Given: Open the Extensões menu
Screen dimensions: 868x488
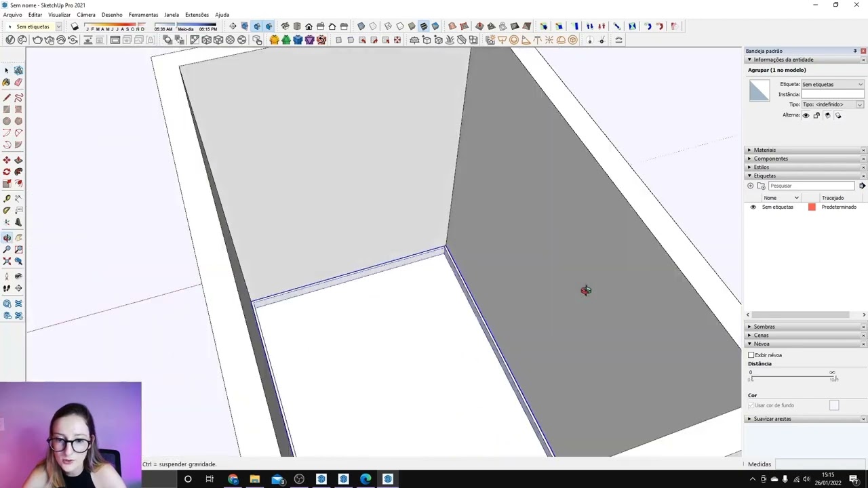Looking at the screenshot, I should pos(197,15).
